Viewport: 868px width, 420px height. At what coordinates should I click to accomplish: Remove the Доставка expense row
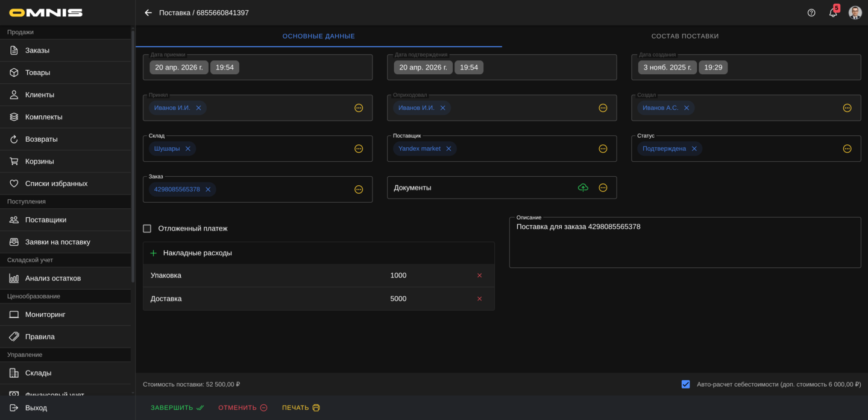point(480,299)
